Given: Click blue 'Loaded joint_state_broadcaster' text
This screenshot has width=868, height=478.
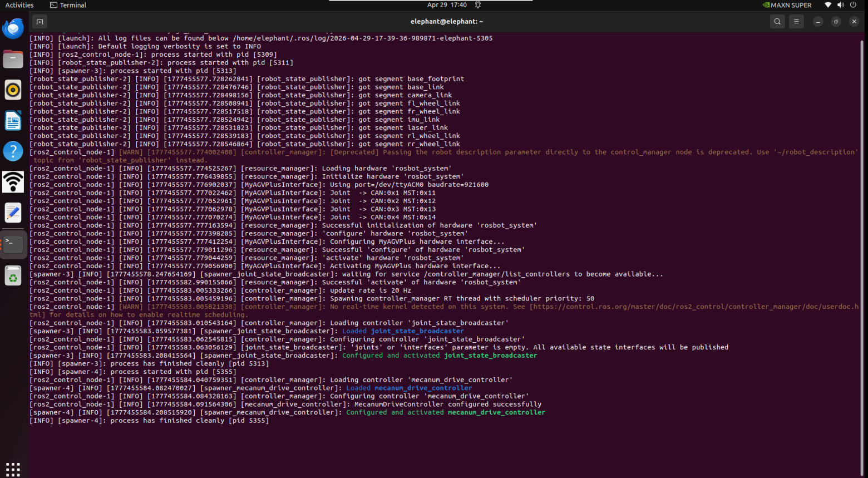Looking at the screenshot, I should 403,331.
